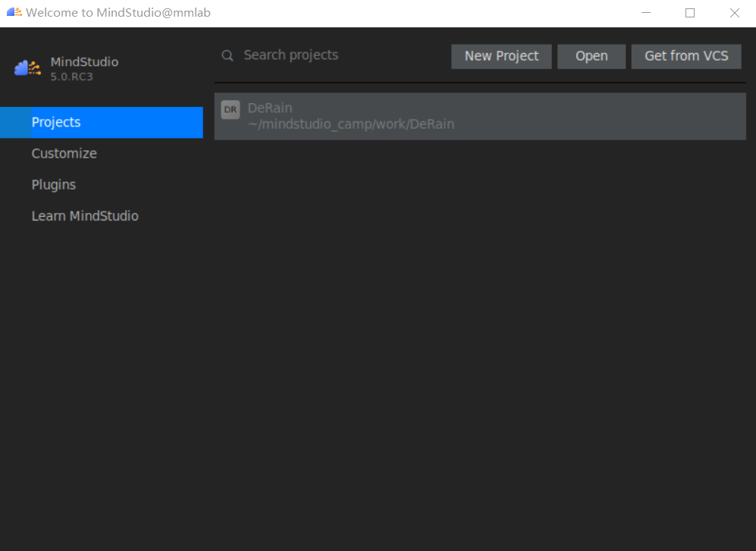This screenshot has width=756, height=551.
Task: Close the Welcome to MindStudio window
Action: 734,13
